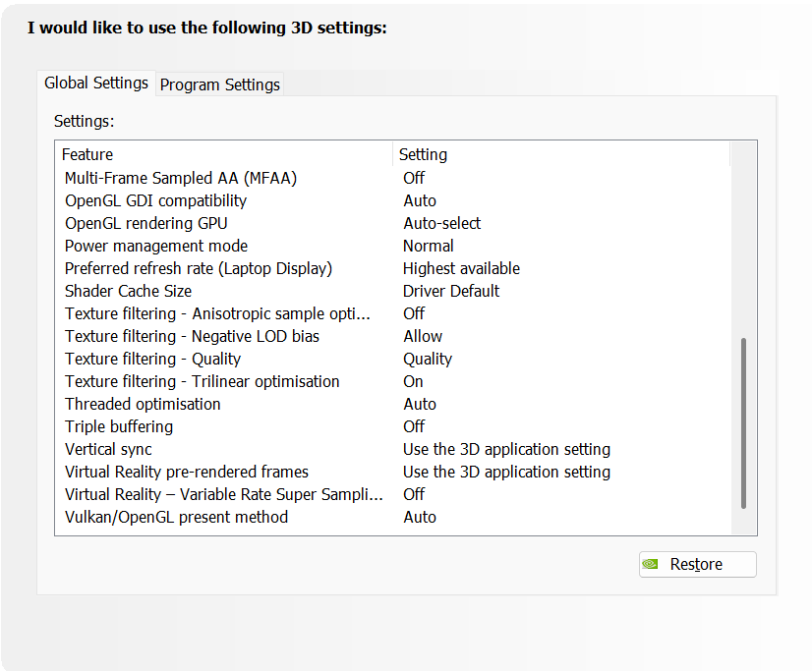Screen dimensions: 812x671
Task: Select the Global Settings tab
Action: click(96, 84)
